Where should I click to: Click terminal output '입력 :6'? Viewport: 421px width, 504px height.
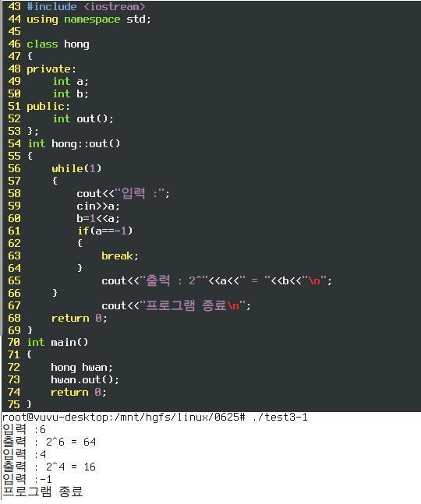pos(24,429)
